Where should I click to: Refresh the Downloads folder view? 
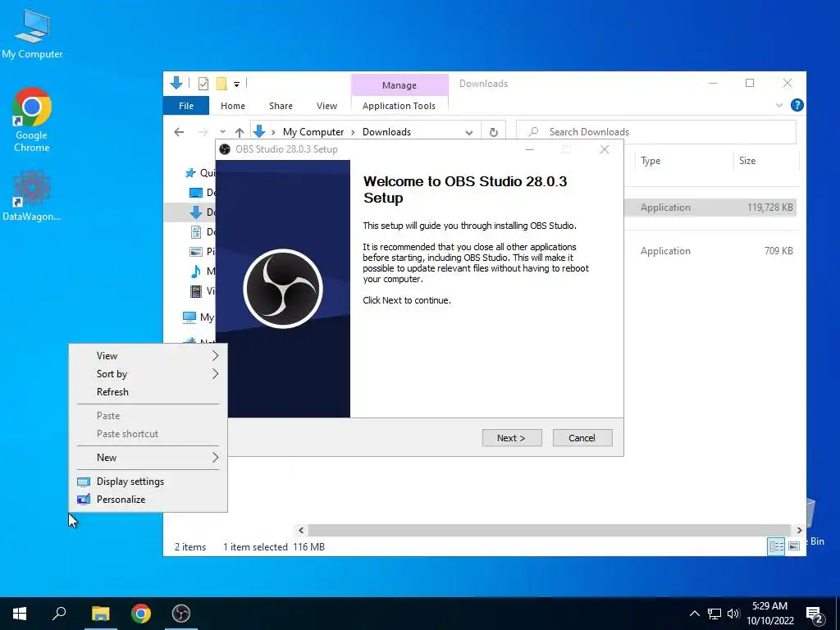(493, 132)
